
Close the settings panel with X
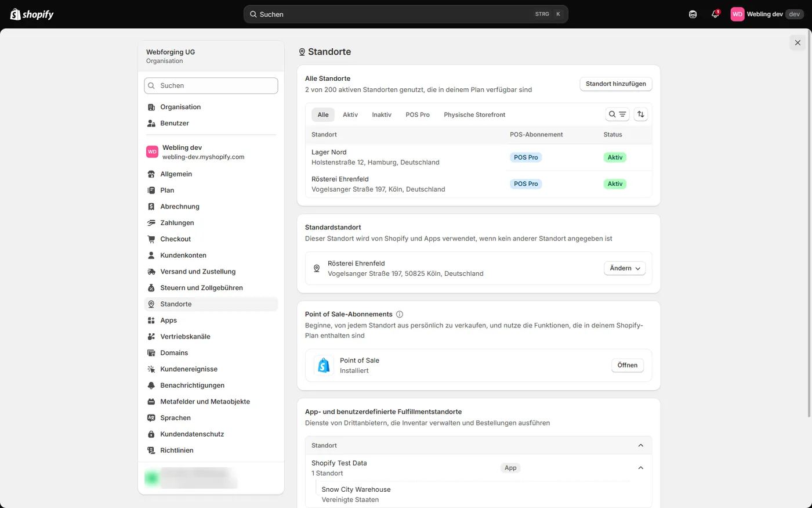[797, 42]
